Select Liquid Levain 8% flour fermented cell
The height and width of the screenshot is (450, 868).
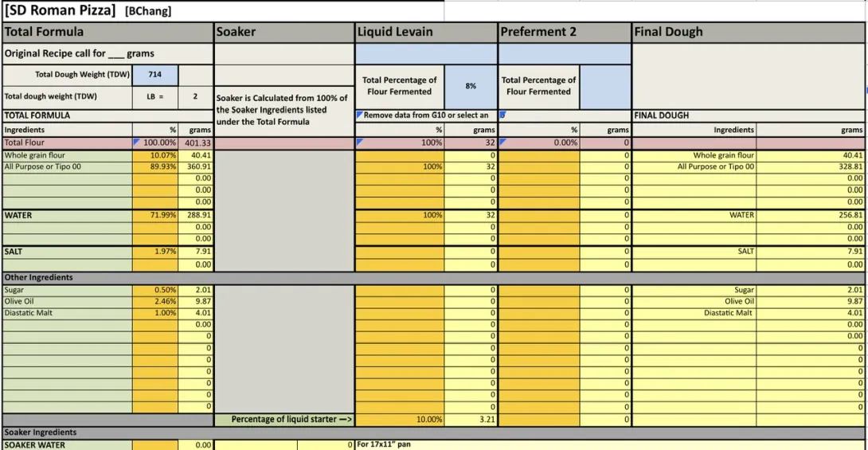(471, 86)
